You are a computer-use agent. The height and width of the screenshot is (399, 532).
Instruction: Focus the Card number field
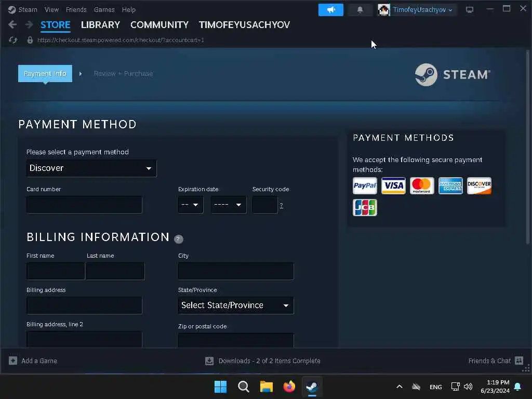(84, 205)
